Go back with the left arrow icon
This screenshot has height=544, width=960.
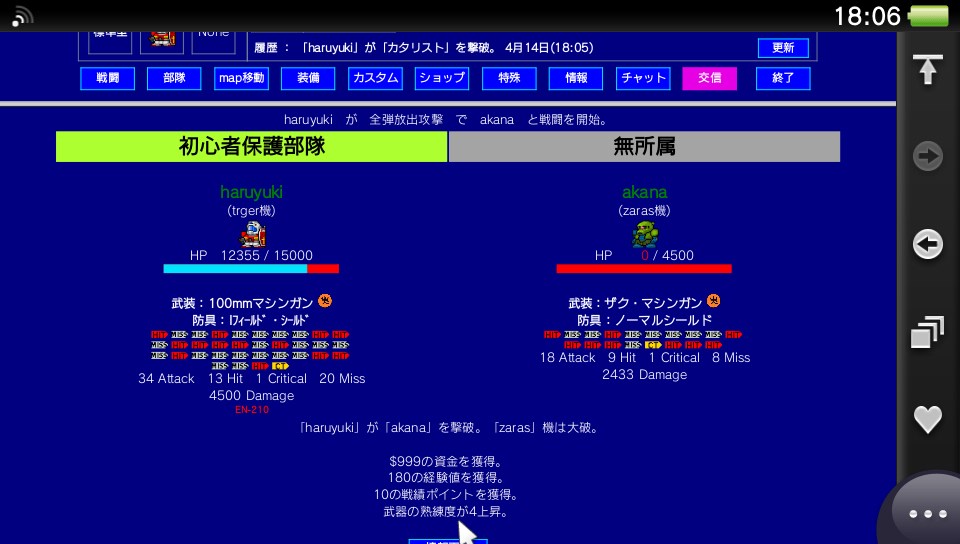928,244
